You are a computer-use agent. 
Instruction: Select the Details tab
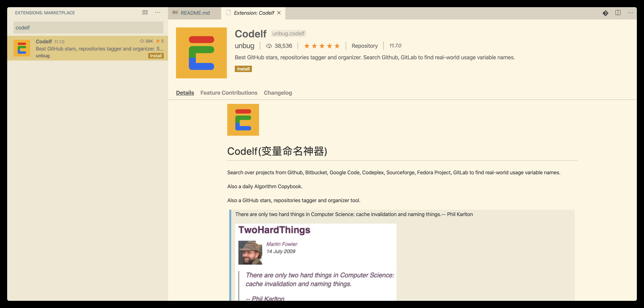[185, 93]
